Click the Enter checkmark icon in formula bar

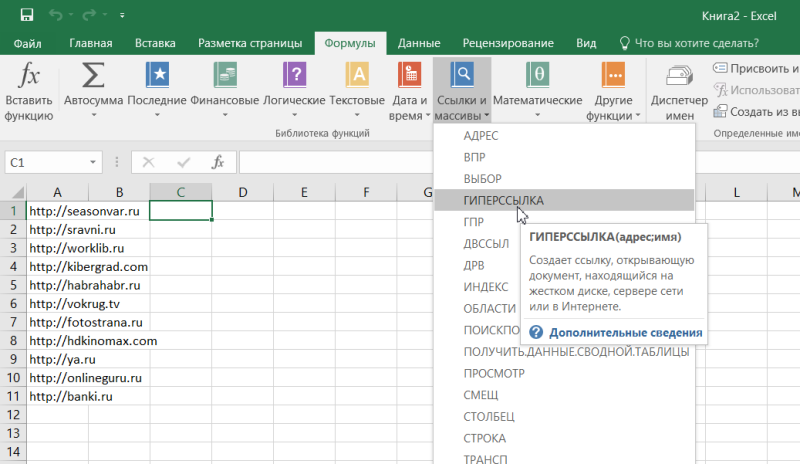coord(183,162)
